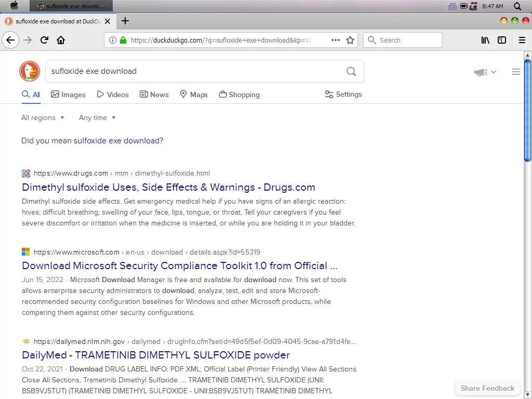532x399 pixels.
Task: Click the Apple logo in the menu bar
Action: (14, 6)
